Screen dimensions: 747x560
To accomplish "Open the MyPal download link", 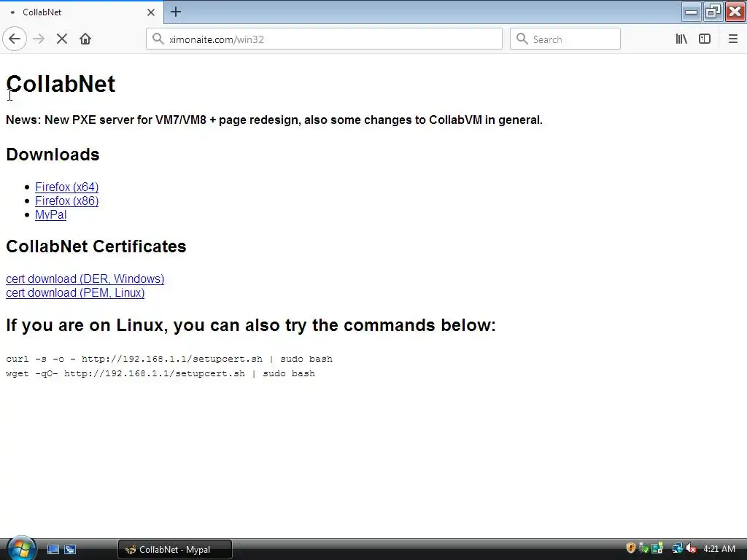I will (50, 215).
